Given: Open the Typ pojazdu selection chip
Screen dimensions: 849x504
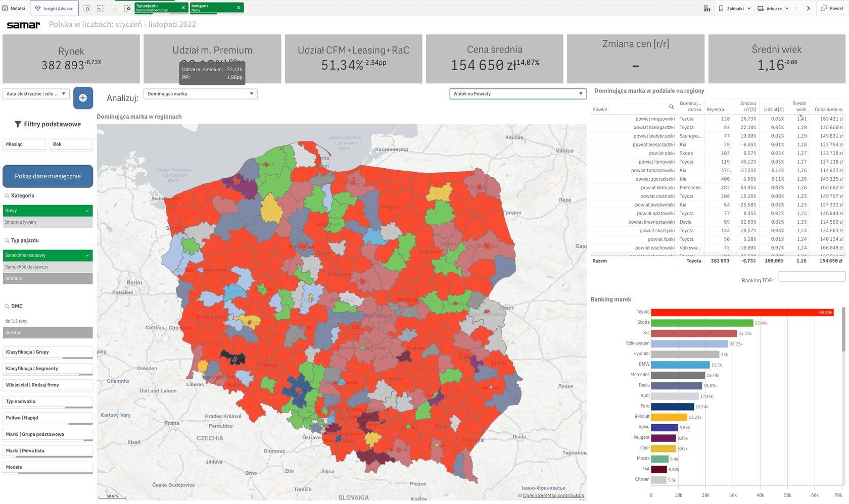Looking at the screenshot, I should 157,8.
